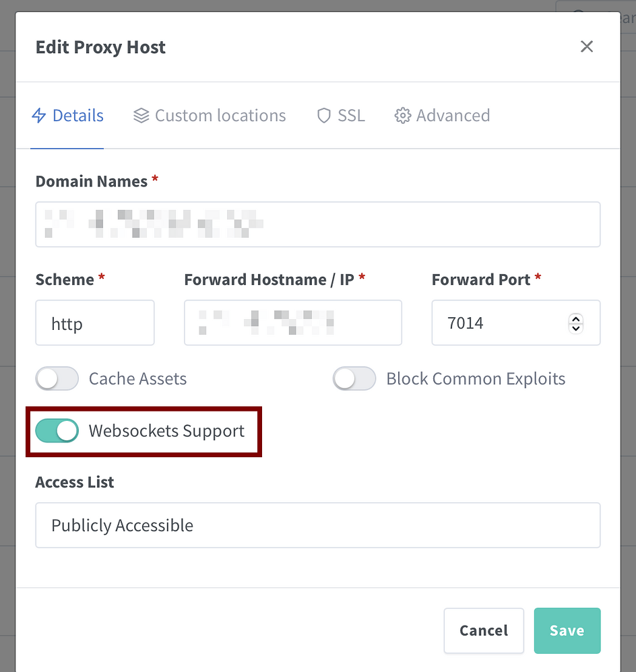Screen dimensions: 636x672
Task: Click the shield icon on the SSL tab
Action: (323, 115)
